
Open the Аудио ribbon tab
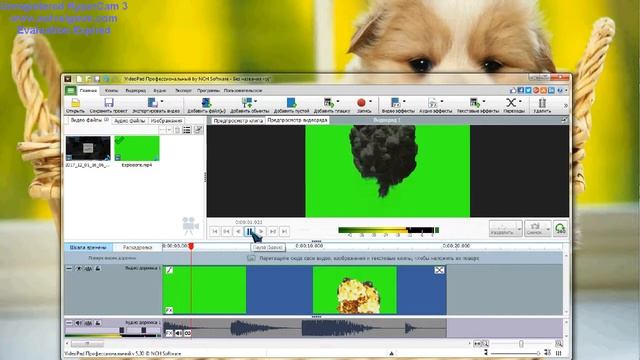[x=160, y=91]
